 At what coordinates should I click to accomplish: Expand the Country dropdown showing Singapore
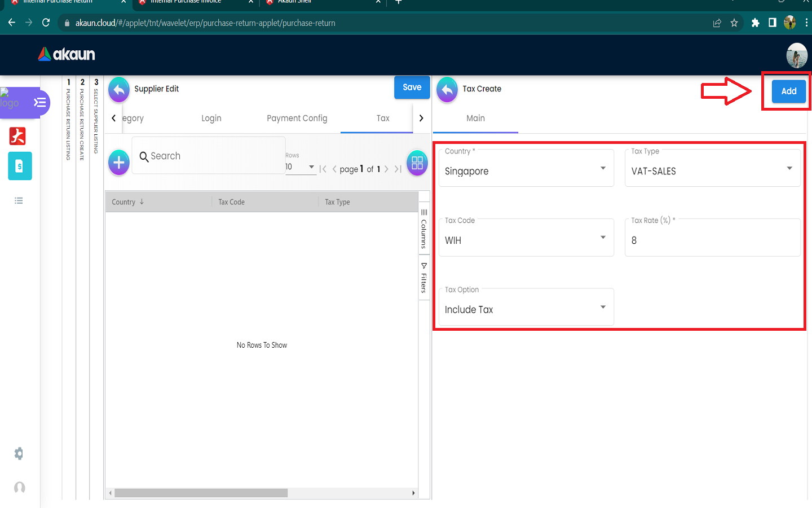[x=526, y=169]
